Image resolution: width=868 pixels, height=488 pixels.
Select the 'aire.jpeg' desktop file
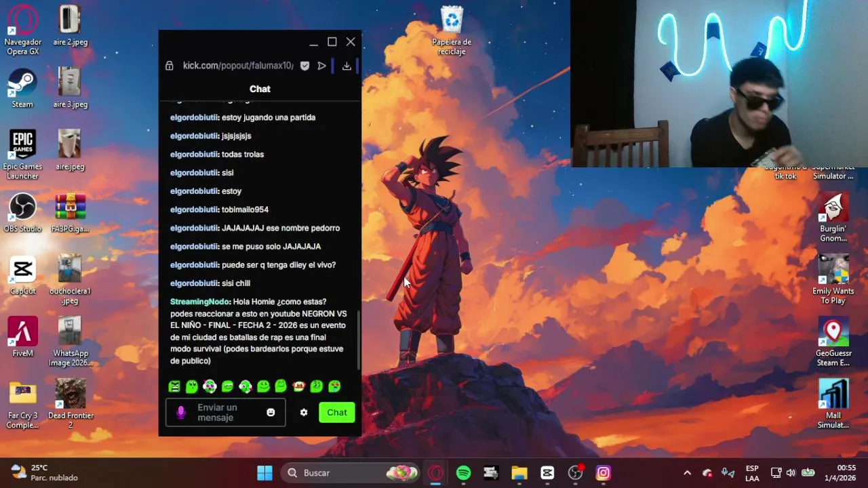click(x=70, y=150)
